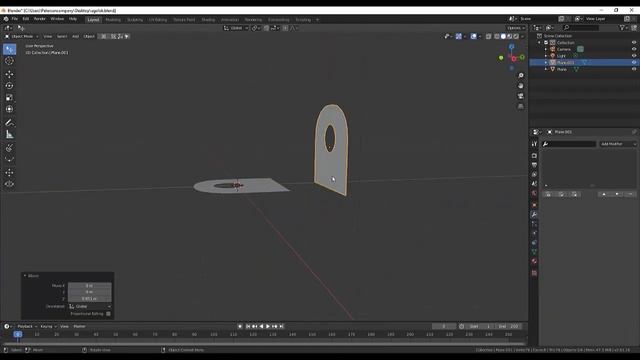Hide the Light object in outliner
Image resolution: width=640 pixels, height=360 pixels.
(x=633, y=56)
